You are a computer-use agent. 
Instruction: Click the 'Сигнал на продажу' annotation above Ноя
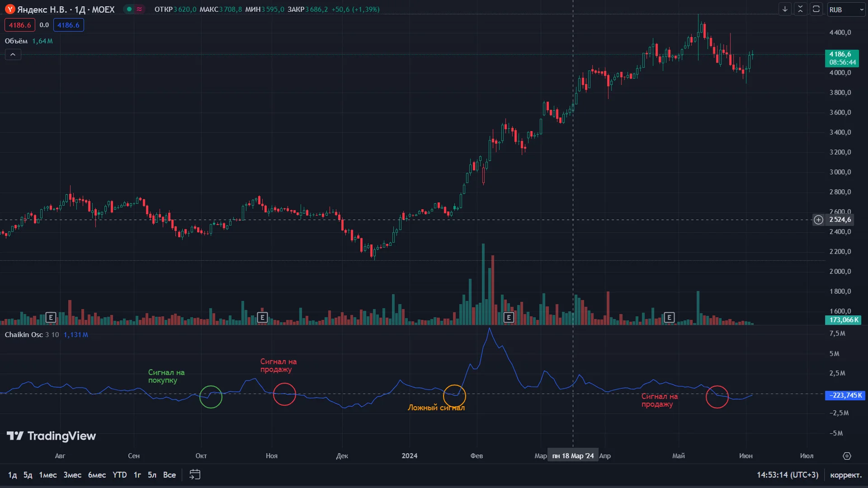(x=278, y=366)
